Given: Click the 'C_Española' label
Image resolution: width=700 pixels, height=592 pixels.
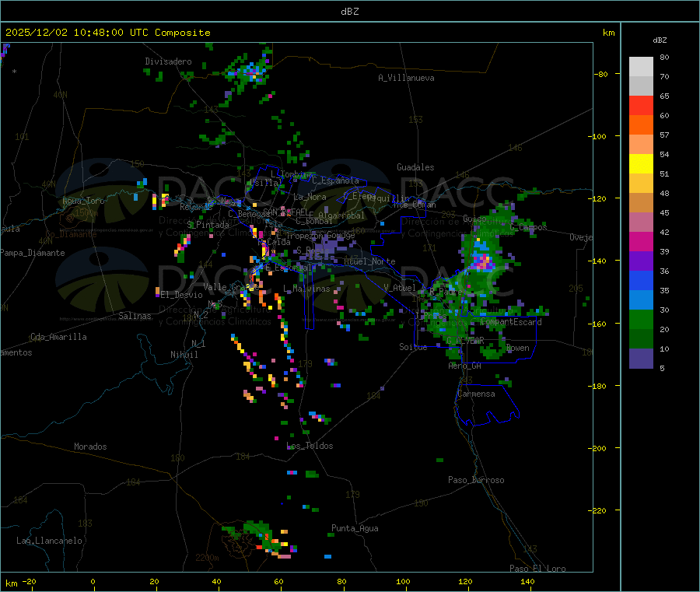Looking at the screenshot, I should coord(335,180).
